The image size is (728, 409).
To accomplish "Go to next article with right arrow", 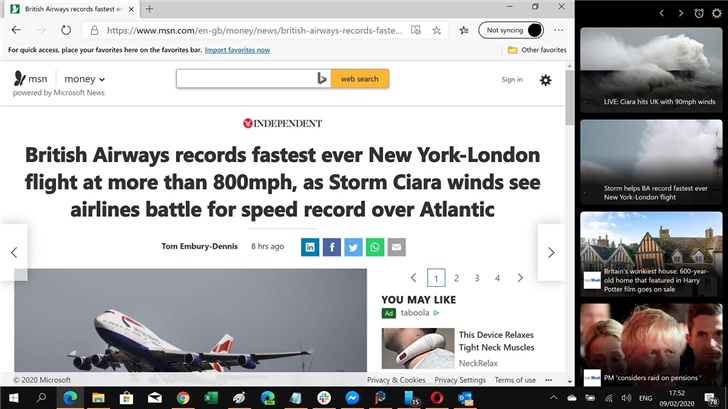I will tap(551, 253).
